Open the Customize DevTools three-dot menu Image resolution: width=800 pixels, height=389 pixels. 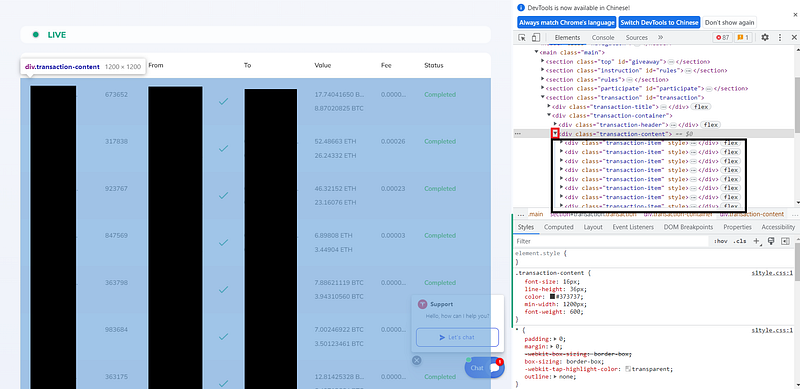point(780,37)
